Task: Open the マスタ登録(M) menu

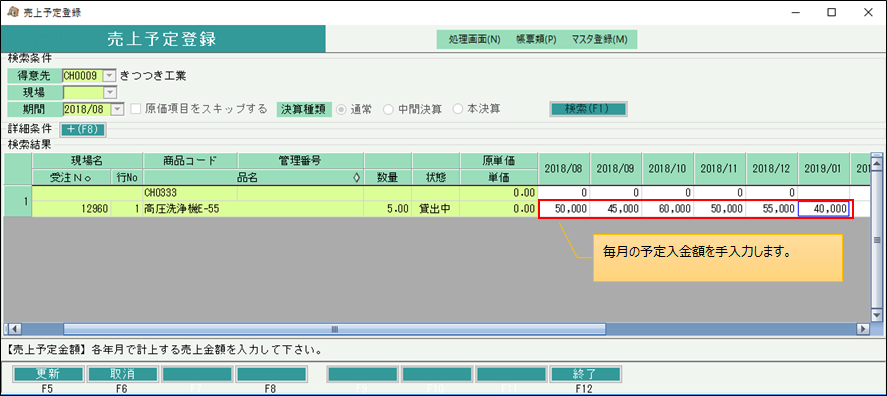Action: point(599,40)
